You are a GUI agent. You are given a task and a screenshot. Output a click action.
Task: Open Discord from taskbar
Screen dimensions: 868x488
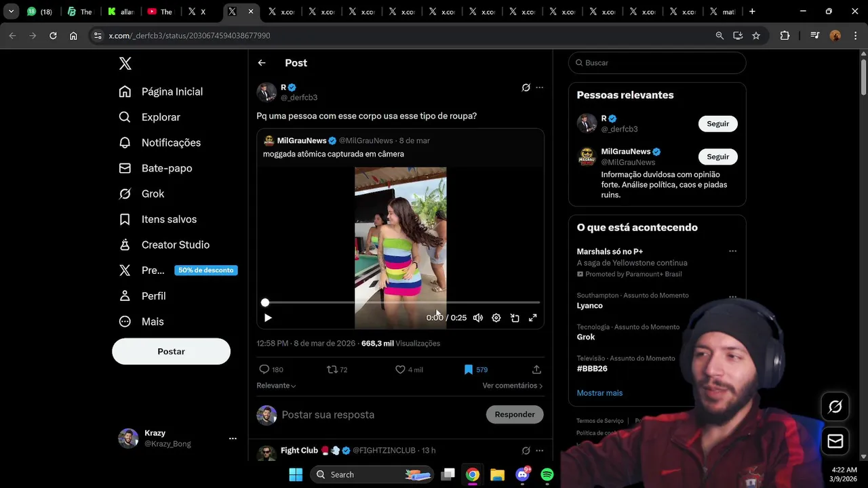click(522, 474)
